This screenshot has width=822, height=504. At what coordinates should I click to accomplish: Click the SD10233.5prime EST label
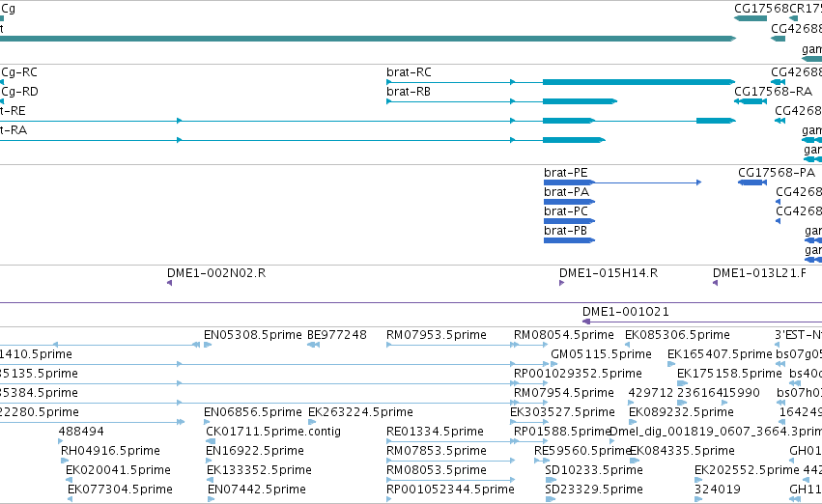click(x=594, y=470)
